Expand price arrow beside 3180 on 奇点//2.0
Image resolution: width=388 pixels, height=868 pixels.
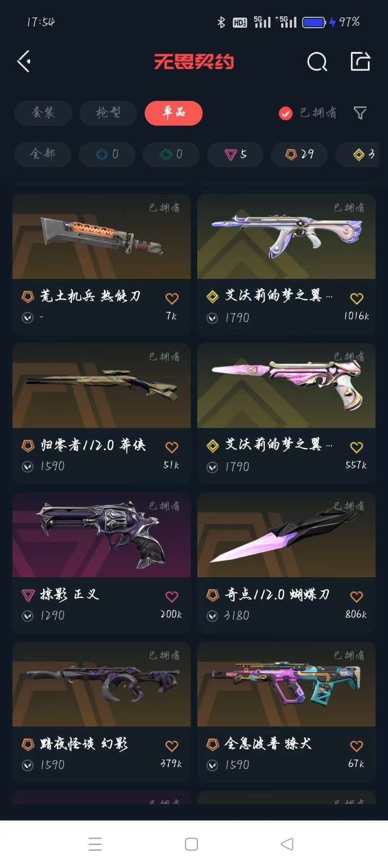tap(212, 616)
